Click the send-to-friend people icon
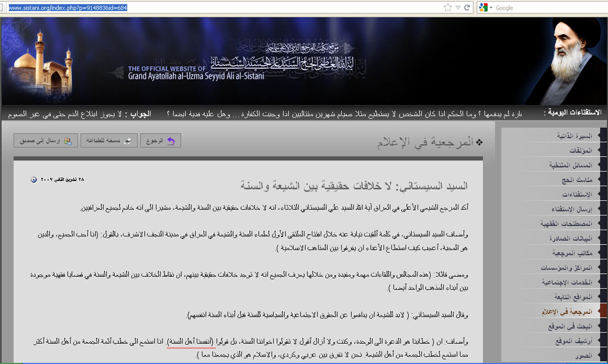 point(68,141)
